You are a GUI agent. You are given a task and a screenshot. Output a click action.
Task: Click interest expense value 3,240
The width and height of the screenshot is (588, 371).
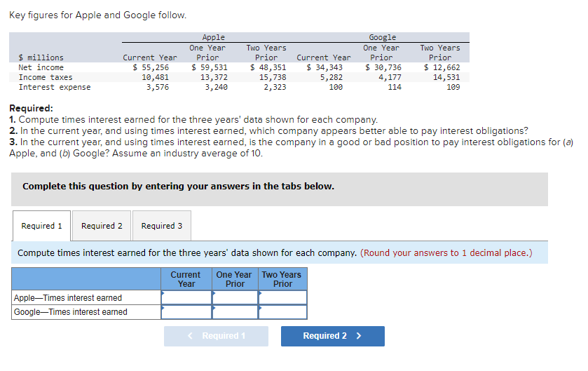tap(216, 87)
